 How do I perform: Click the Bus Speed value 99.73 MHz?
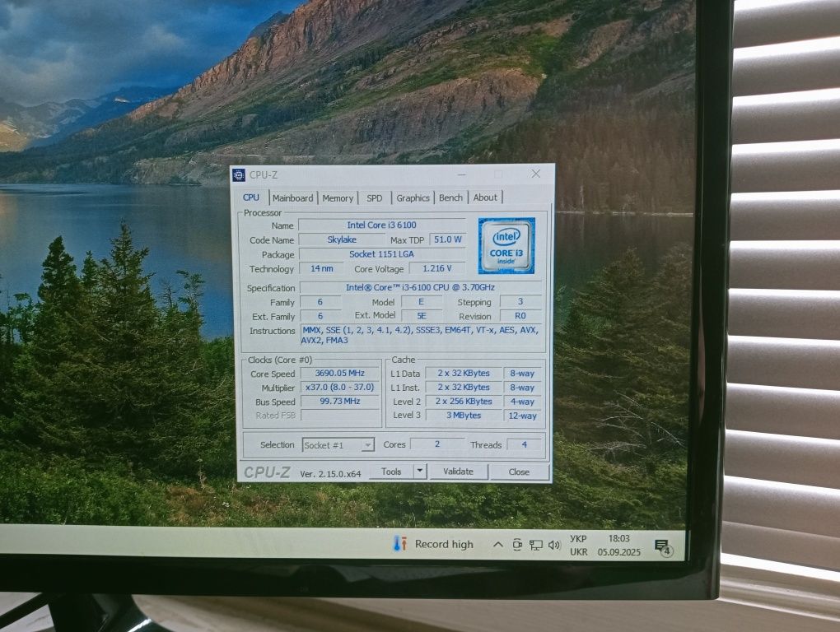point(339,401)
